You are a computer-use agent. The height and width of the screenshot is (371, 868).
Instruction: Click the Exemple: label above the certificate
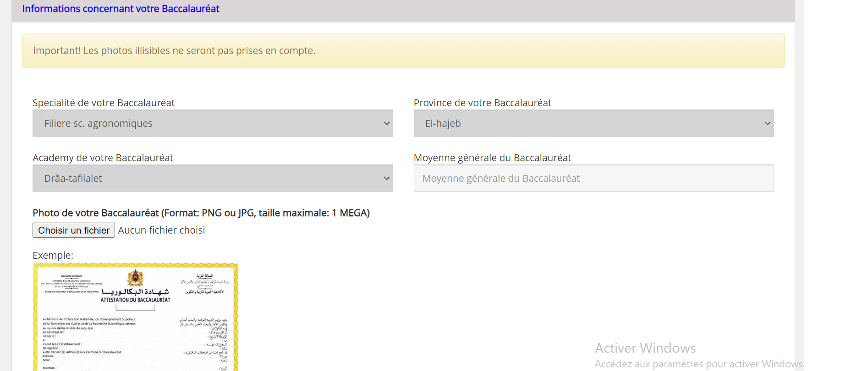[x=53, y=255]
